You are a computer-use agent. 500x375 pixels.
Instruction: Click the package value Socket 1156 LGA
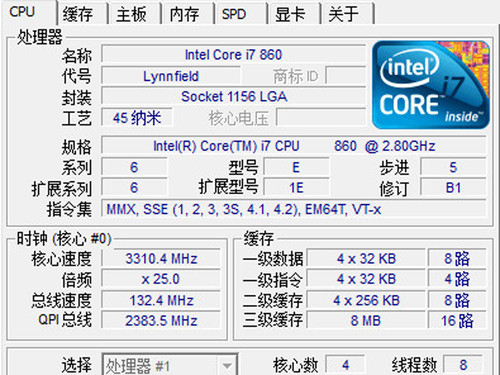point(233,97)
